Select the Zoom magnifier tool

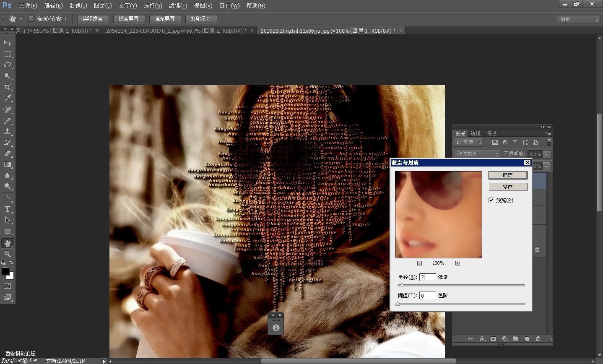click(8, 254)
